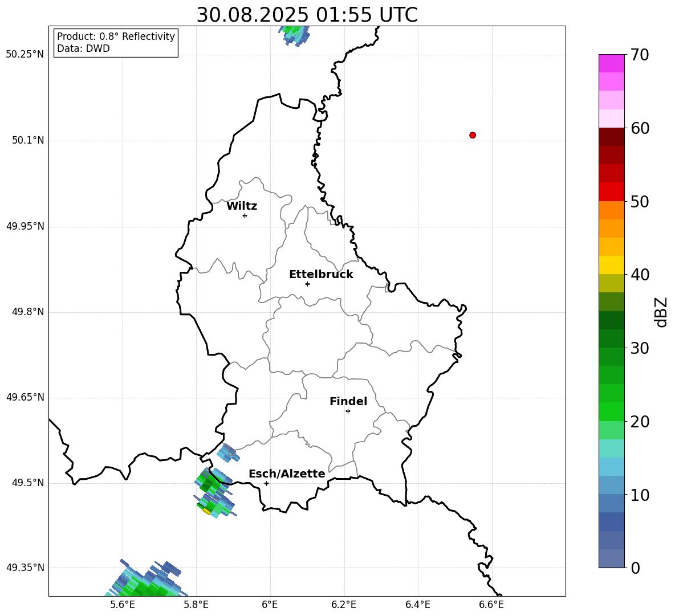
Task: Click the radar echo at the top edge of the map
Action: click(294, 35)
